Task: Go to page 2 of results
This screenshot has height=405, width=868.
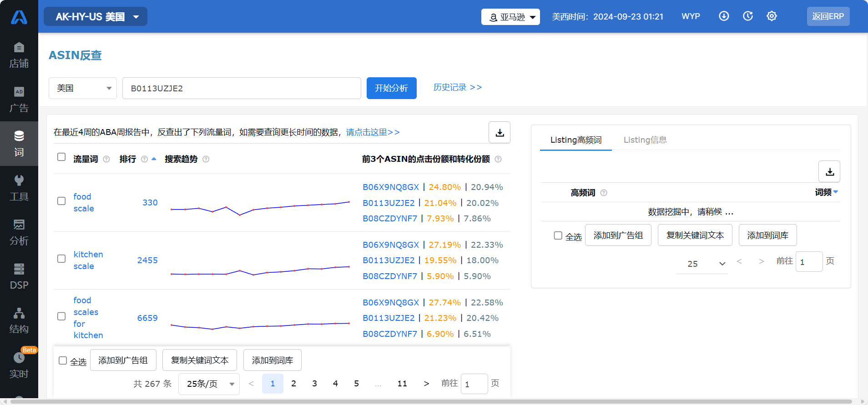Action: pos(293,384)
